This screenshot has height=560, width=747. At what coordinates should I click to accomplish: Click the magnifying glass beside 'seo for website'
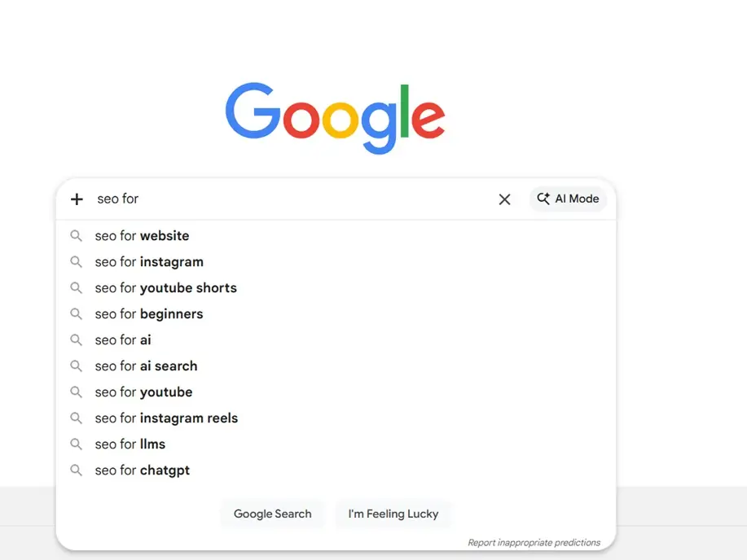click(76, 235)
